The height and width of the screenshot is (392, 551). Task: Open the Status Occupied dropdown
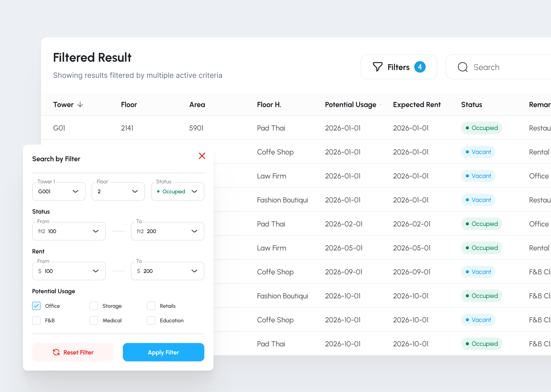178,191
